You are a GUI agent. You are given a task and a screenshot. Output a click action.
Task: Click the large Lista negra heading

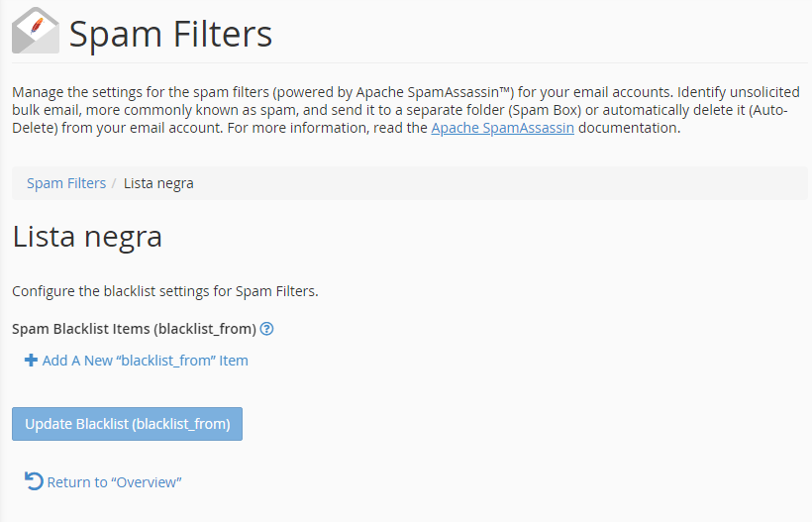87,237
